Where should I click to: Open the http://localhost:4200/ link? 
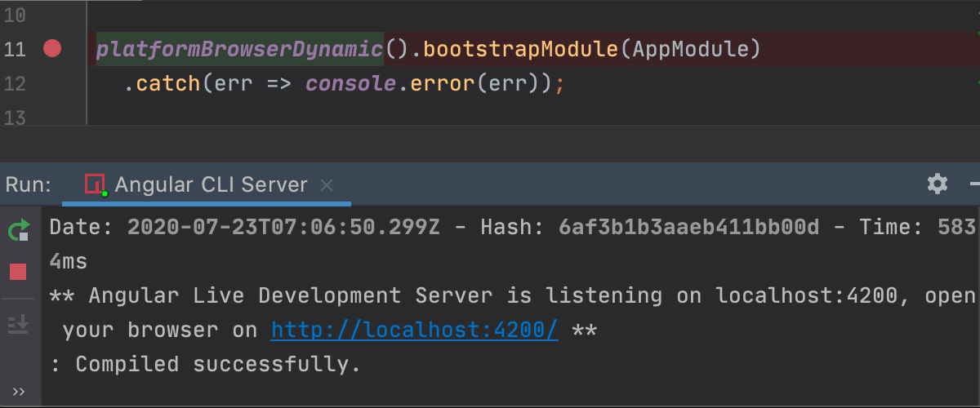tap(414, 330)
